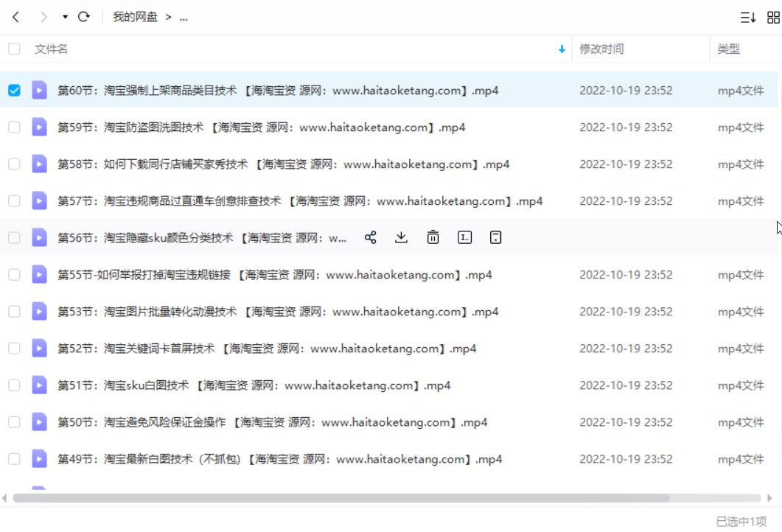Screen dimensions: 782x532
Task: Check the 第56节 file checkbox
Action: [x=14, y=238]
